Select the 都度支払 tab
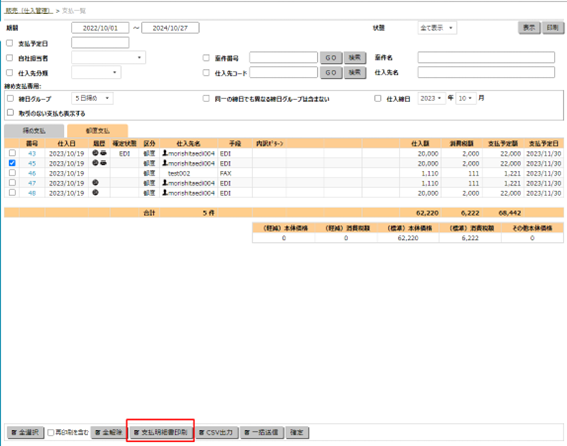The image size is (567, 446). (98, 131)
